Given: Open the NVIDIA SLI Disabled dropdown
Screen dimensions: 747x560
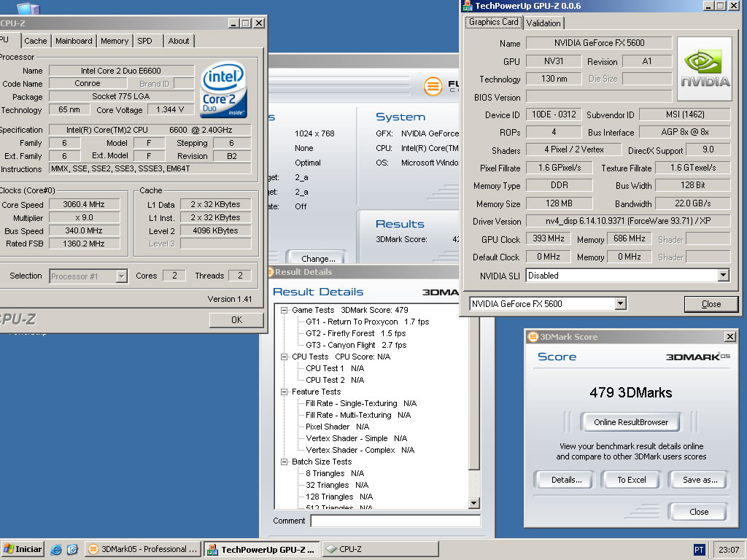Looking at the screenshot, I should click(724, 275).
